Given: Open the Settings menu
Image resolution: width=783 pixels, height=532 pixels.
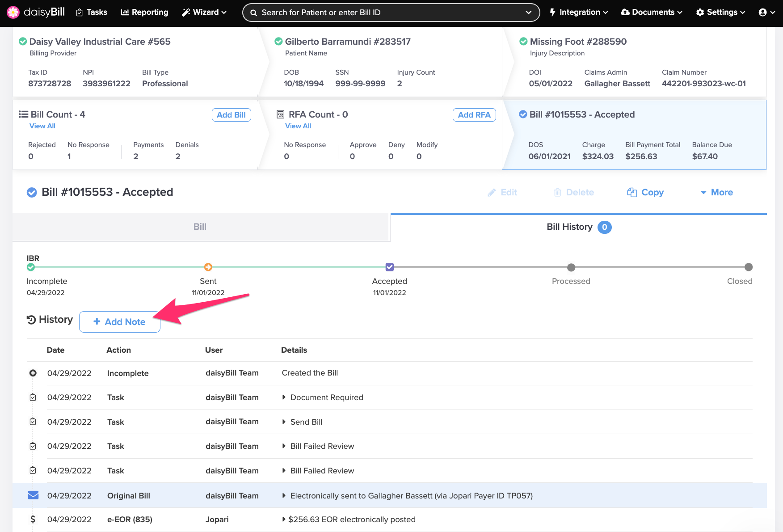Looking at the screenshot, I should (x=720, y=13).
